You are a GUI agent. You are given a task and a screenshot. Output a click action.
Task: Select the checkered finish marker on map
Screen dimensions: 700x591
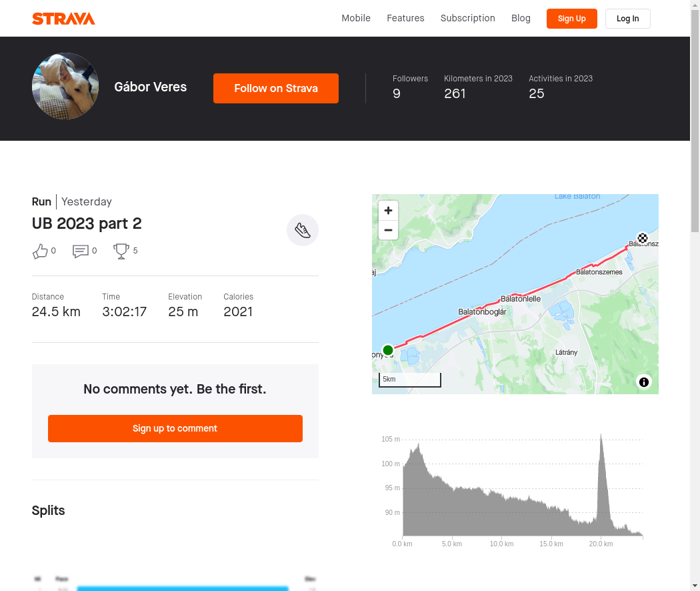pyautogui.click(x=643, y=238)
